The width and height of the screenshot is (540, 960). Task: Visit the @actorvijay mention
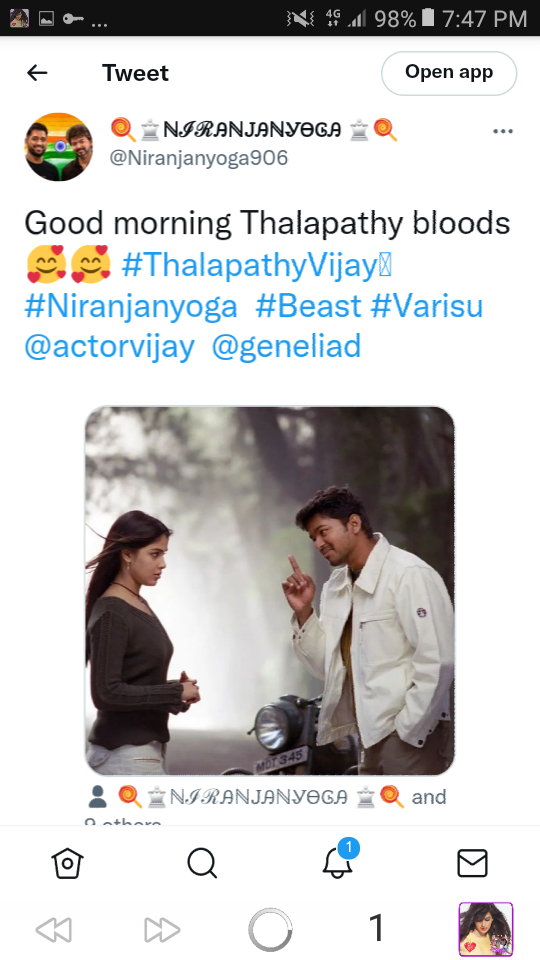coord(110,347)
